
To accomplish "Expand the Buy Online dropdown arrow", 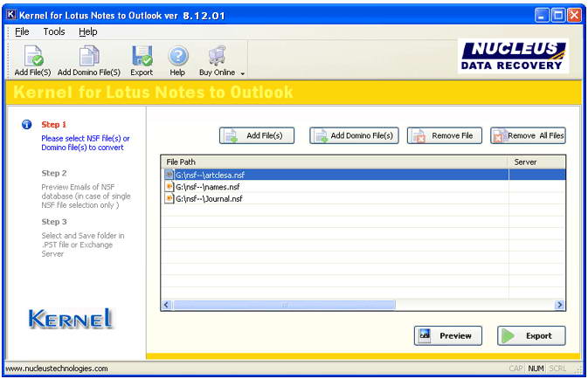I will pyautogui.click(x=242, y=73).
